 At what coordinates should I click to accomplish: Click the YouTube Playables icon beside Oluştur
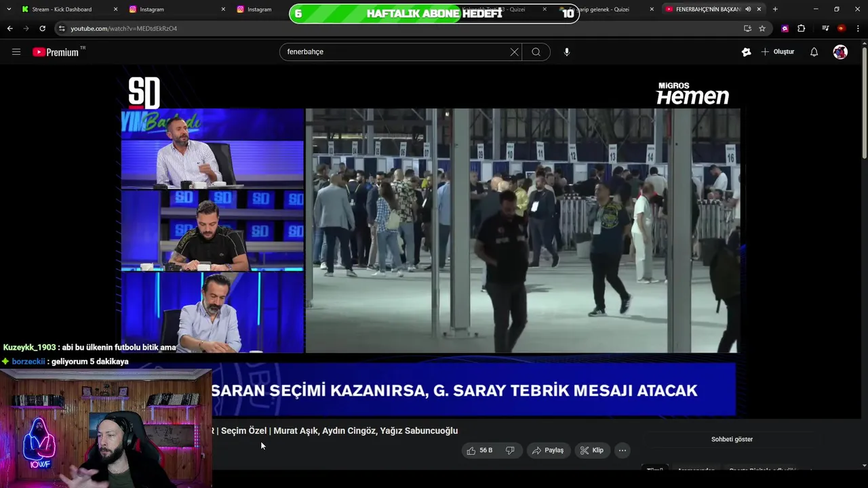747,52
